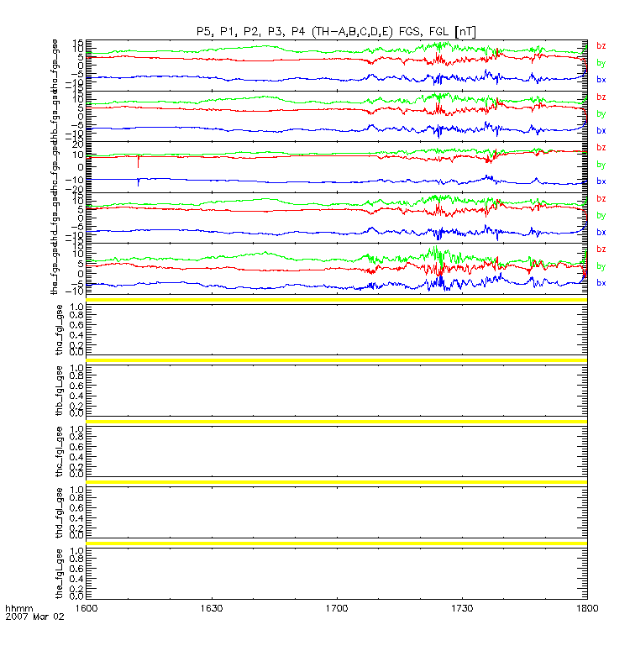
Task: Select the thb_fgl_gse y-axis label
Action: [x=59, y=391]
